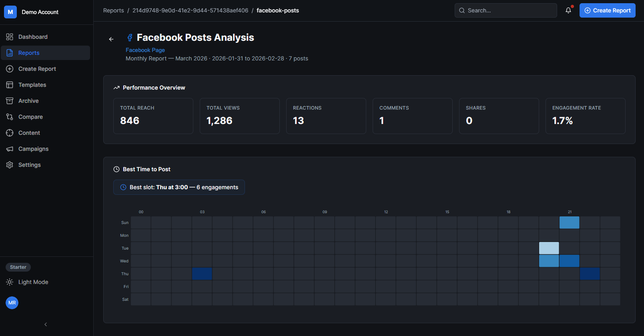Image resolution: width=644 pixels, height=336 pixels.
Task: Select Reports in the sidebar
Action: pos(46,53)
